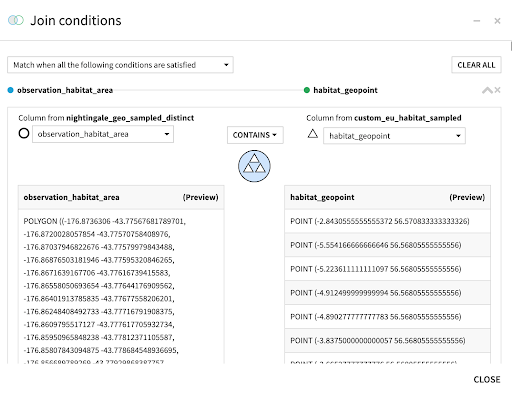Click the Join conditions overlapping circles icon
512x393 pixels.
[x=16, y=20]
